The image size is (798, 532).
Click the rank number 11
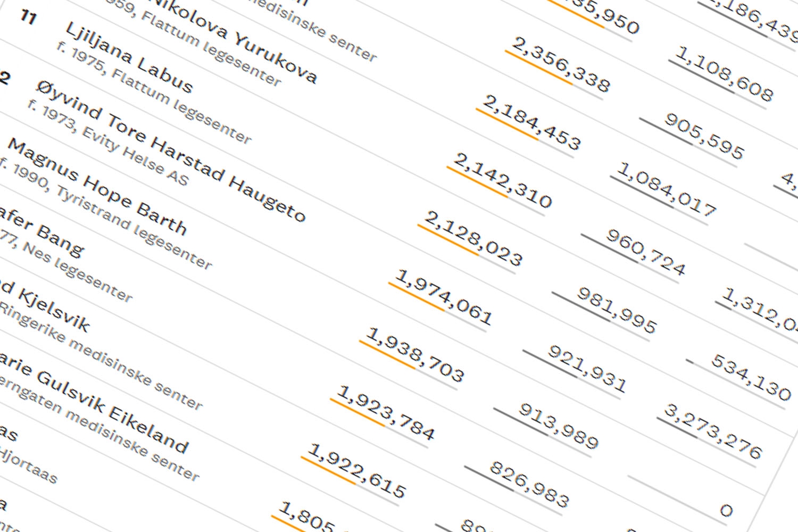pos(28,17)
